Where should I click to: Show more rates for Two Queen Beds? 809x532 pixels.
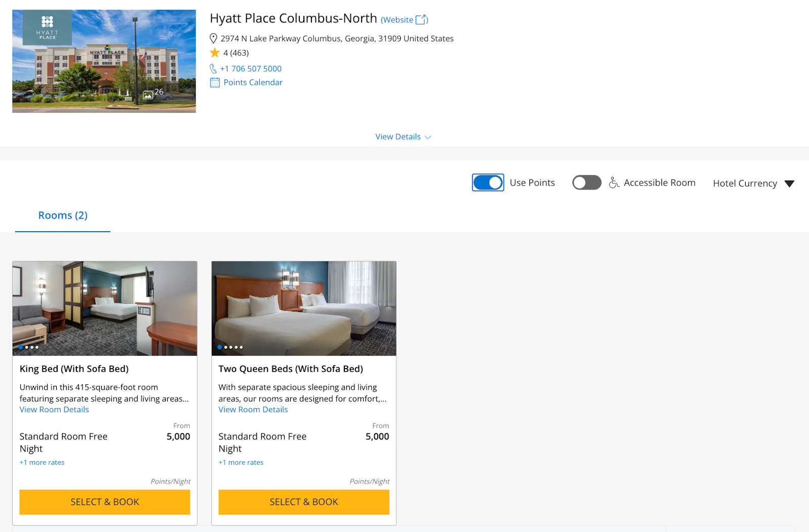click(241, 462)
